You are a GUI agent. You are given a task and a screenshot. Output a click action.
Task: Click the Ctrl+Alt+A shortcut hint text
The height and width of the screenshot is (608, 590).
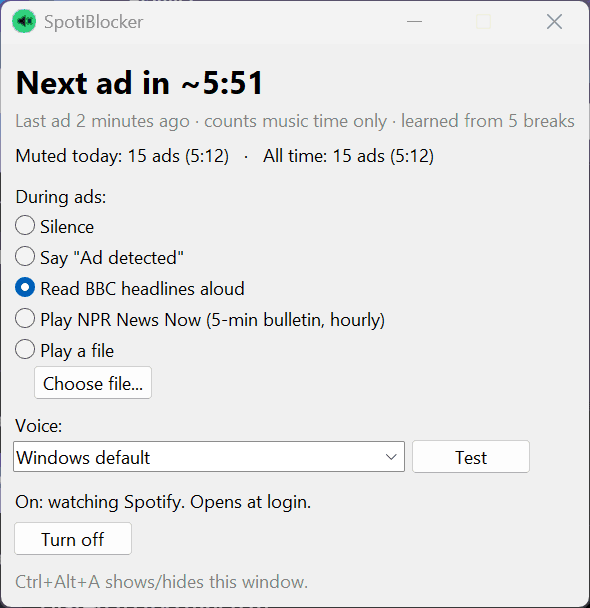pos(162,582)
